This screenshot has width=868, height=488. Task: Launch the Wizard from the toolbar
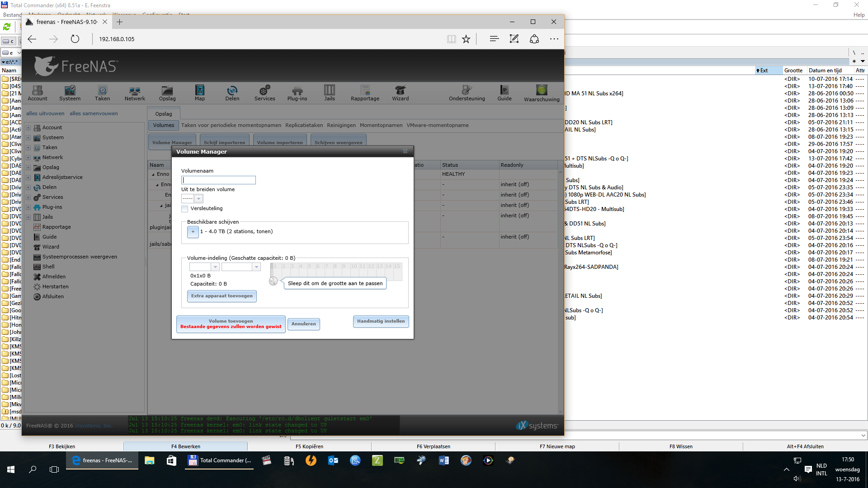[400, 93]
